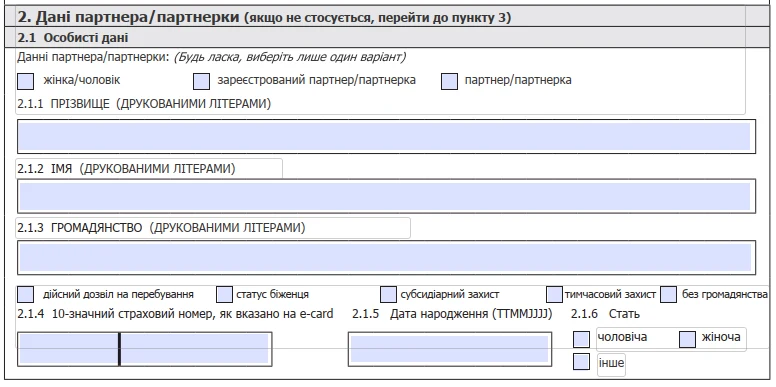Select жіноча gender checkbox

687,339
